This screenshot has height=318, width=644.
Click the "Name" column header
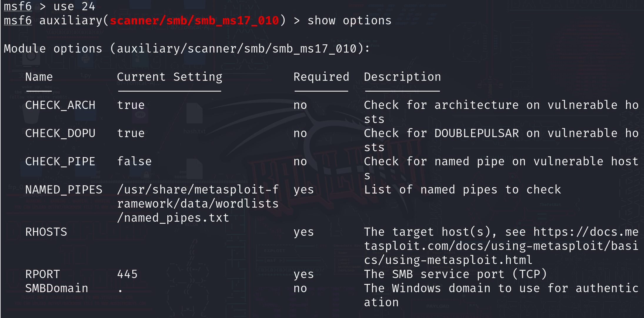(39, 77)
